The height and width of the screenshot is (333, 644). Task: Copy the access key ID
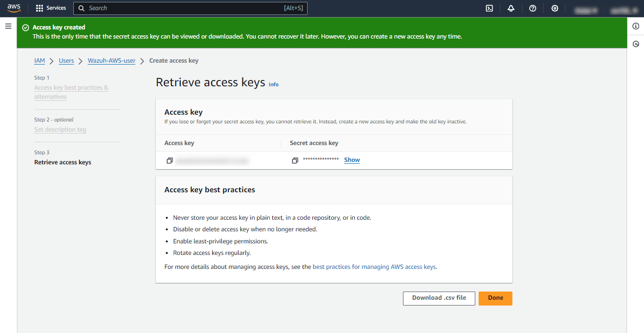point(170,160)
